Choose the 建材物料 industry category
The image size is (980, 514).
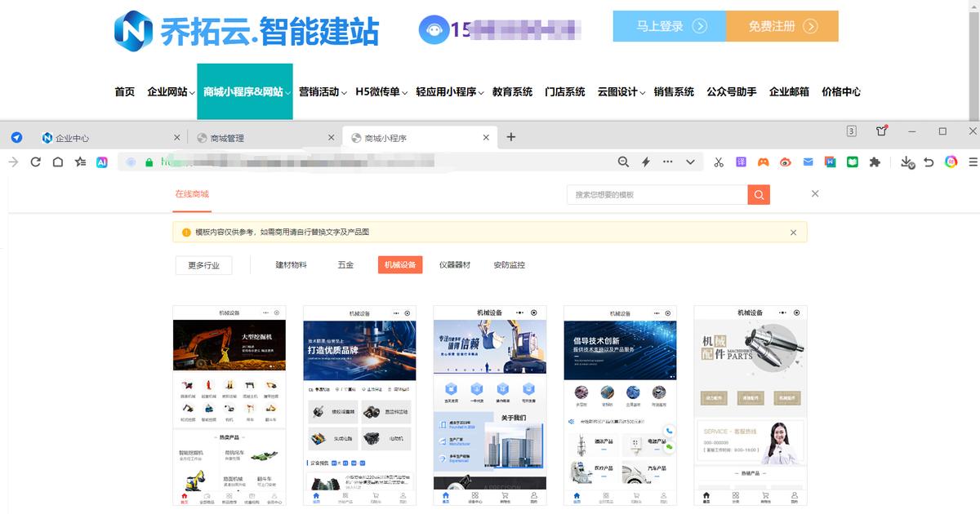point(291,265)
